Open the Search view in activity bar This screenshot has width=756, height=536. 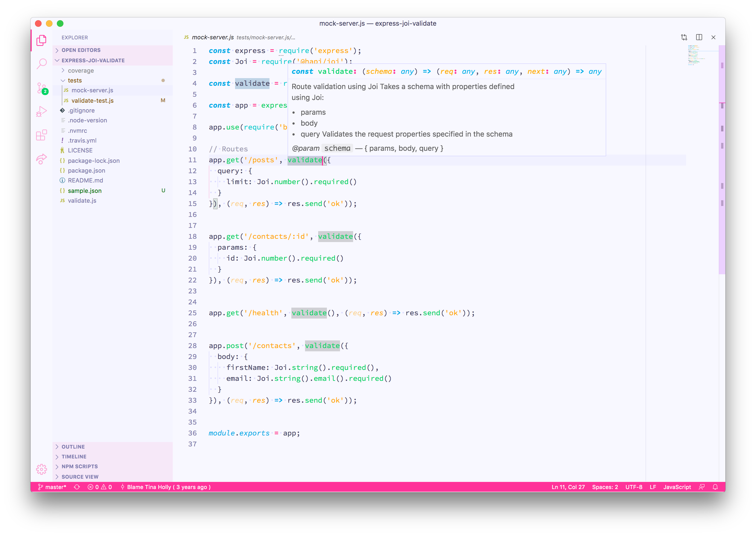[x=42, y=63]
